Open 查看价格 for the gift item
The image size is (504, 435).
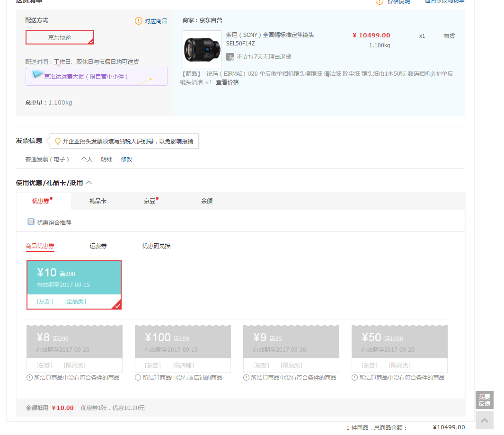click(x=227, y=82)
